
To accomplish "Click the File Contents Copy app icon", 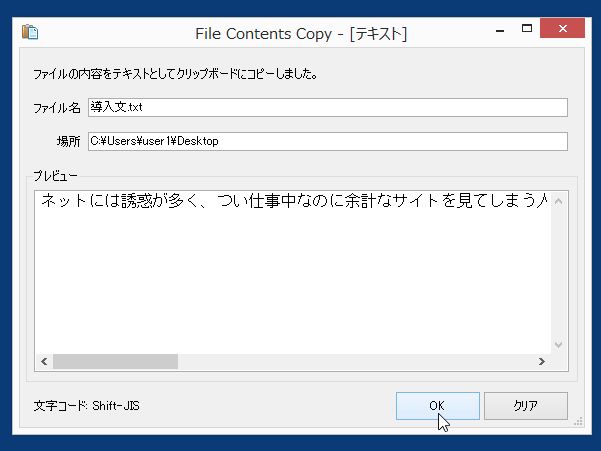I will (x=30, y=32).
